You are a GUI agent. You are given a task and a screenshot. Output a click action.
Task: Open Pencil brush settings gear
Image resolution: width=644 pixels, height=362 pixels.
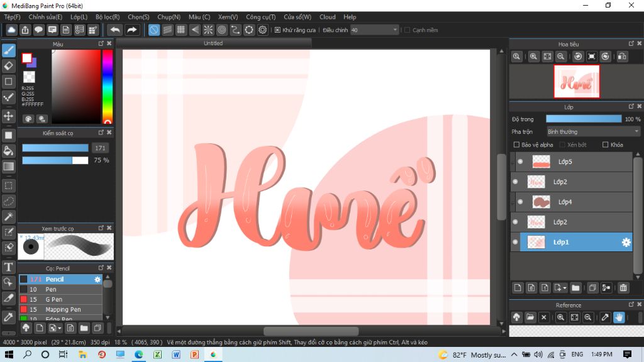click(97, 279)
